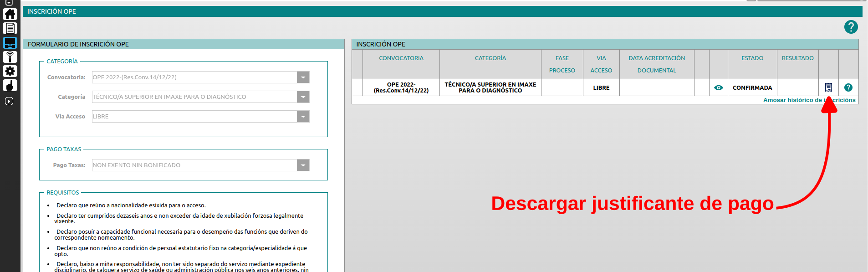Expand the Categoría dropdown arrow
The image size is (868, 272).
(x=303, y=97)
